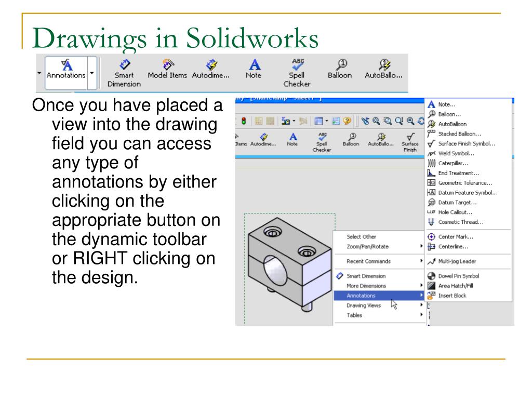Select the highlighted Annotations context menu entry

tap(379, 296)
